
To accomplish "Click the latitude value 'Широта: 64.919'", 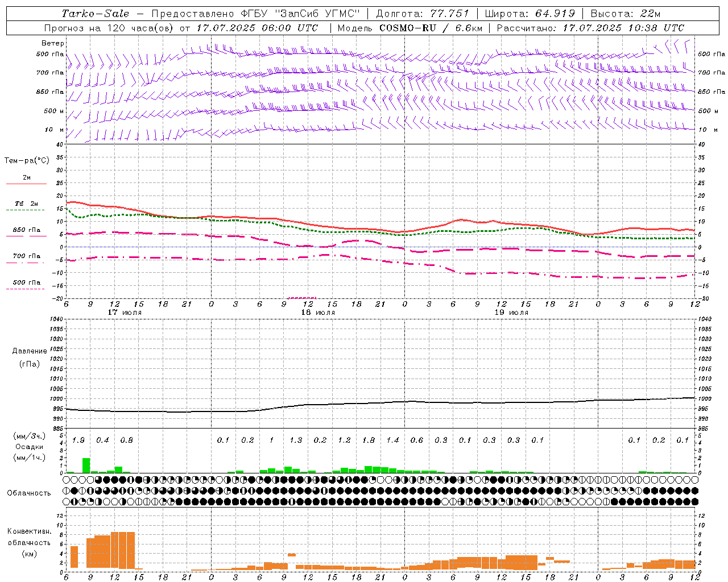I will point(530,14).
